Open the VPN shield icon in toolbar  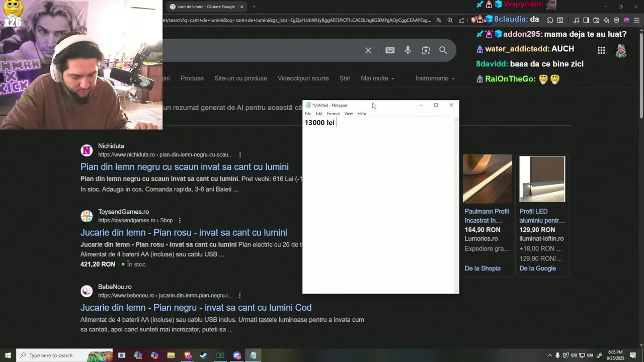(616, 20)
